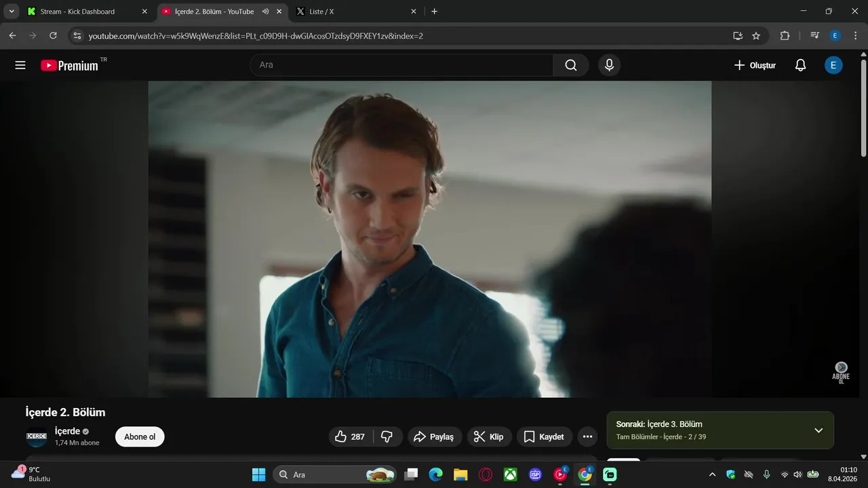Open the YouTube account avatar menu
This screenshot has width=868, height=488.
pyautogui.click(x=833, y=65)
